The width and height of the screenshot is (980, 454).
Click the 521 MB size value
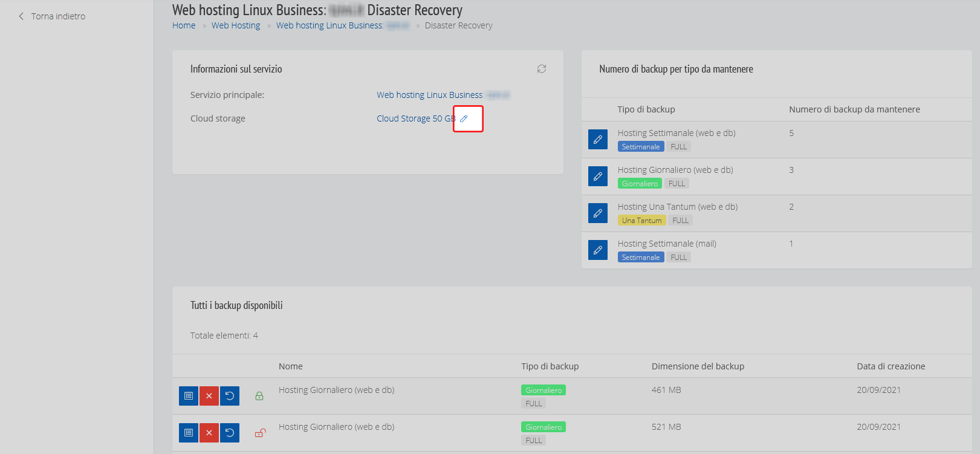(666, 427)
